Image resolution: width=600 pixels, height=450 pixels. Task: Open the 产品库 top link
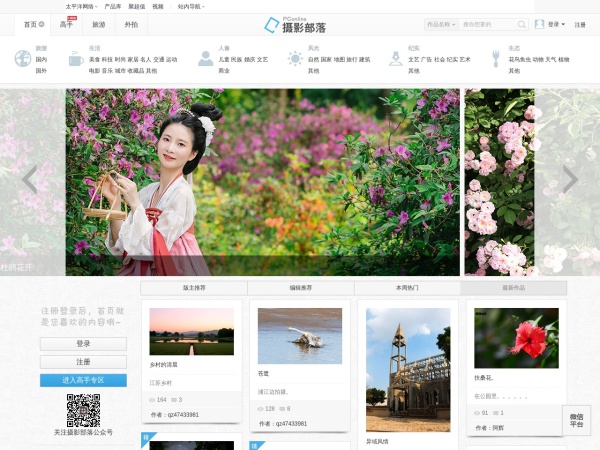pos(113,7)
